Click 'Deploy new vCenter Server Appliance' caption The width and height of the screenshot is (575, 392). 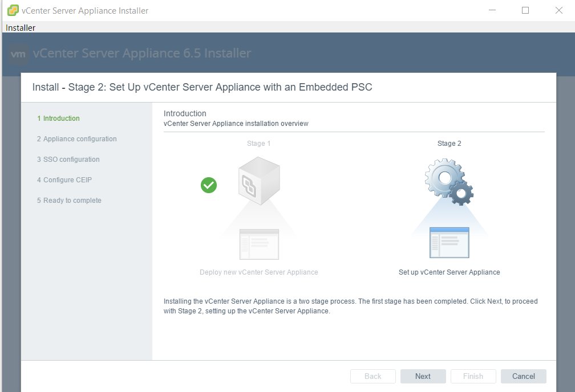(x=258, y=272)
